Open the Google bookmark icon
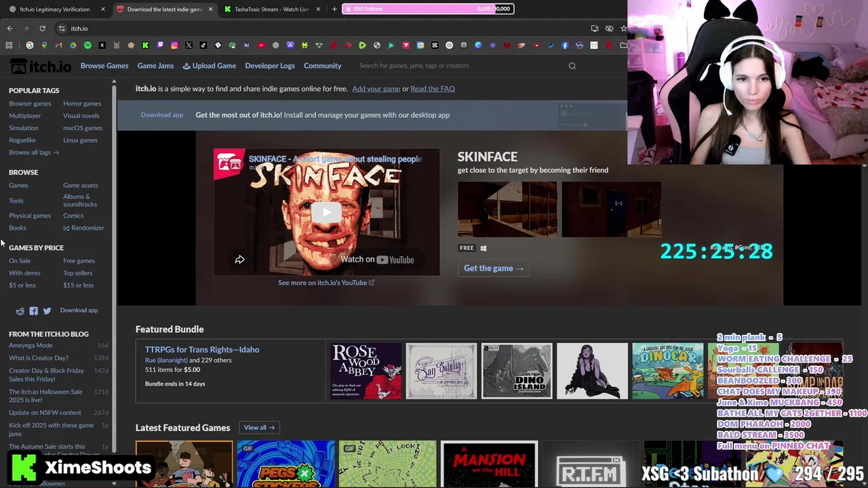This screenshot has width=868, height=488. (30, 45)
